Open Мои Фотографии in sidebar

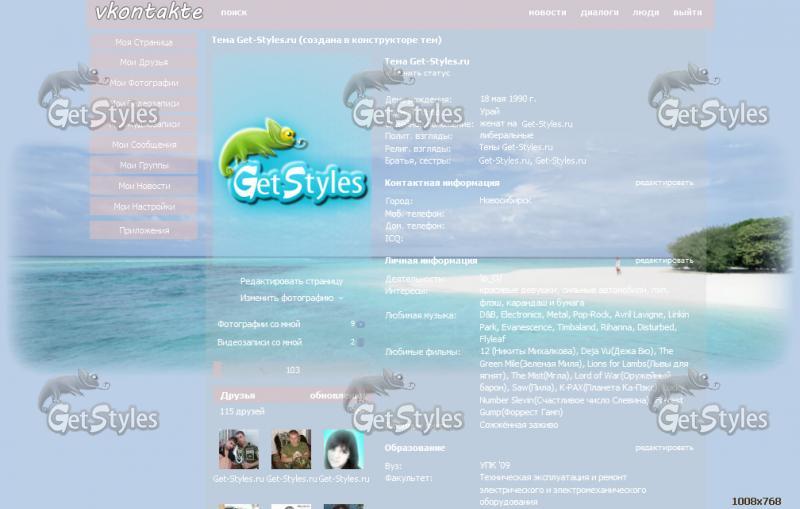point(144,83)
